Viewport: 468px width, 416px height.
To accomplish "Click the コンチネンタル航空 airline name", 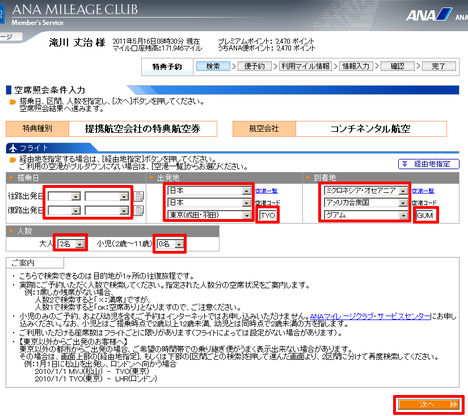I will [370, 129].
